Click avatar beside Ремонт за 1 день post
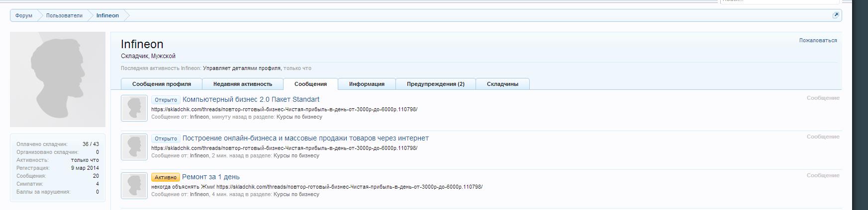 [x=134, y=186]
